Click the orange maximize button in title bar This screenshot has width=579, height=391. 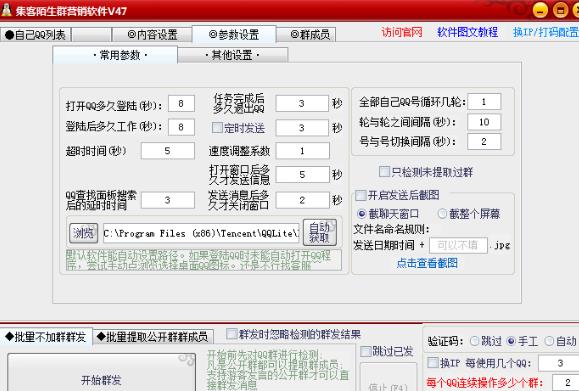560,10
